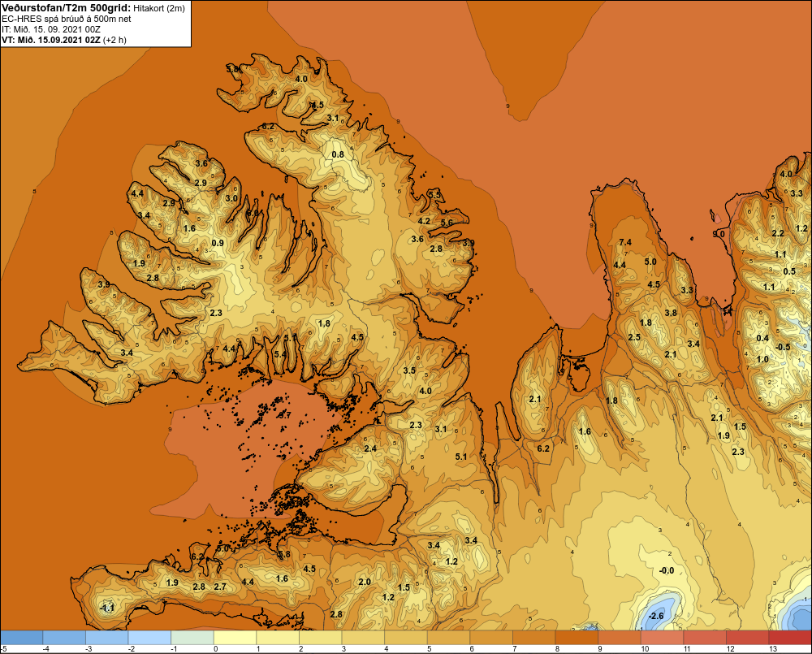Viewport: 812px width, 654px height.
Task: Select the 3.8 temperature value
Action: point(671,313)
